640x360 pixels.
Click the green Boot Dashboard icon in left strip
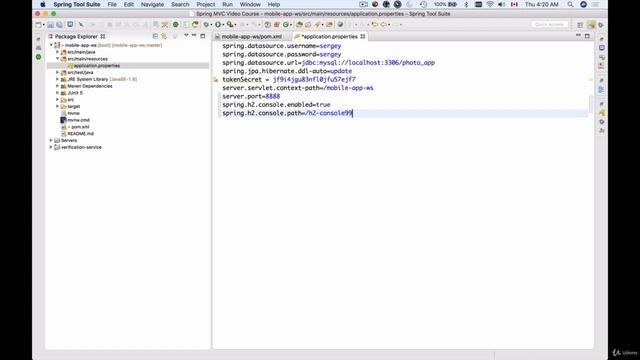click(x=38, y=57)
